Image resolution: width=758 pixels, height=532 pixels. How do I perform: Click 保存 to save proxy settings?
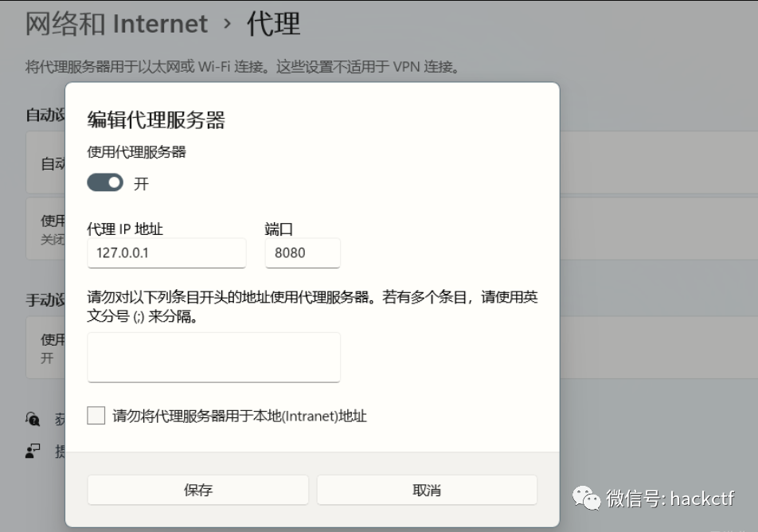point(197,490)
